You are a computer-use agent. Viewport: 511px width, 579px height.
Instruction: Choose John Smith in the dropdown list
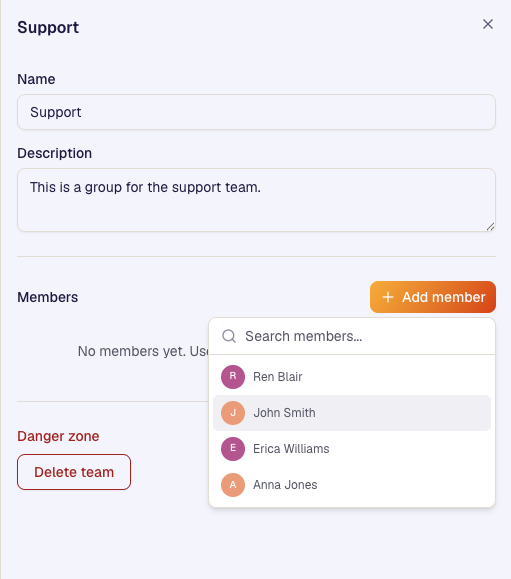[352, 413]
